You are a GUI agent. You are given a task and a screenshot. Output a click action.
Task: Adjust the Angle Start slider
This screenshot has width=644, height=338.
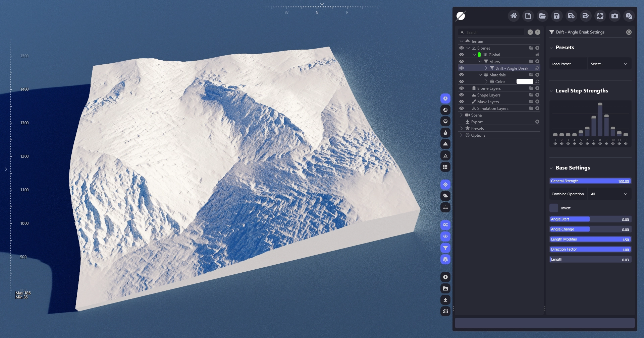[x=590, y=219]
